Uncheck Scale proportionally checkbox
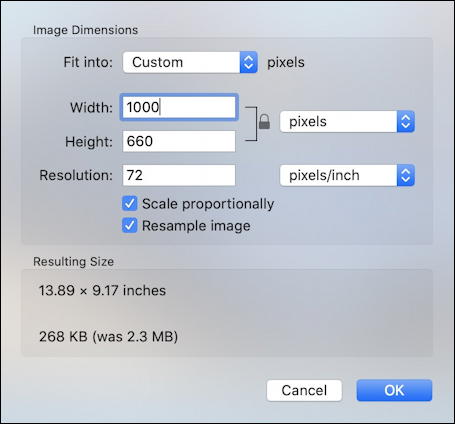Screen dimensions: 455x424 (x=130, y=204)
